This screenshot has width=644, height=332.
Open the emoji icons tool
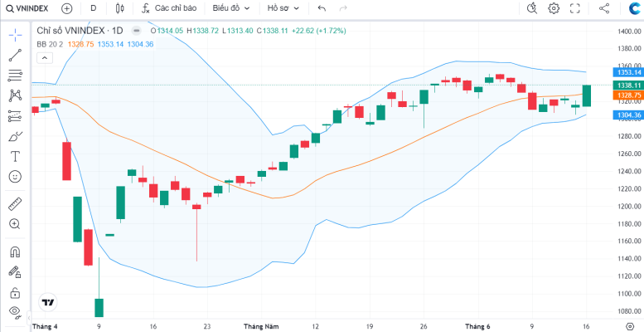coord(15,177)
